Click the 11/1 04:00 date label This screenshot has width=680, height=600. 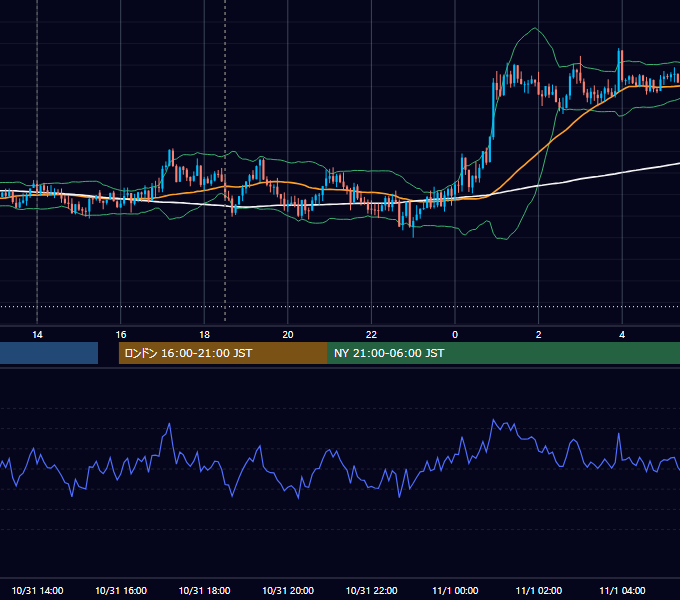point(622,590)
